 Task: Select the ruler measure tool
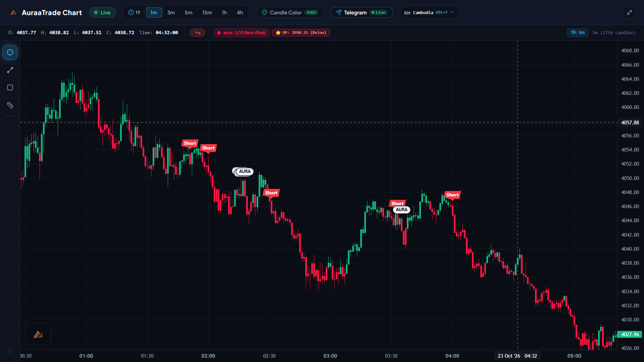pyautogui.click(x=10, y=105)
